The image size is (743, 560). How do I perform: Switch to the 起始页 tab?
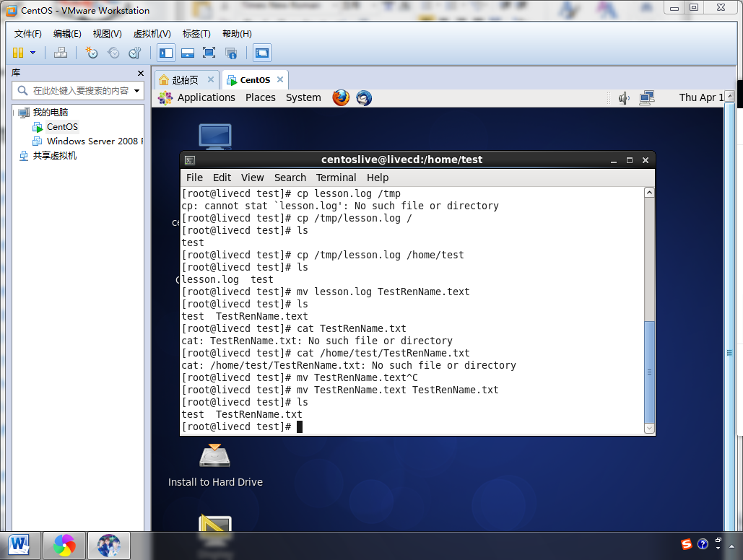click(x=183, y=79)
